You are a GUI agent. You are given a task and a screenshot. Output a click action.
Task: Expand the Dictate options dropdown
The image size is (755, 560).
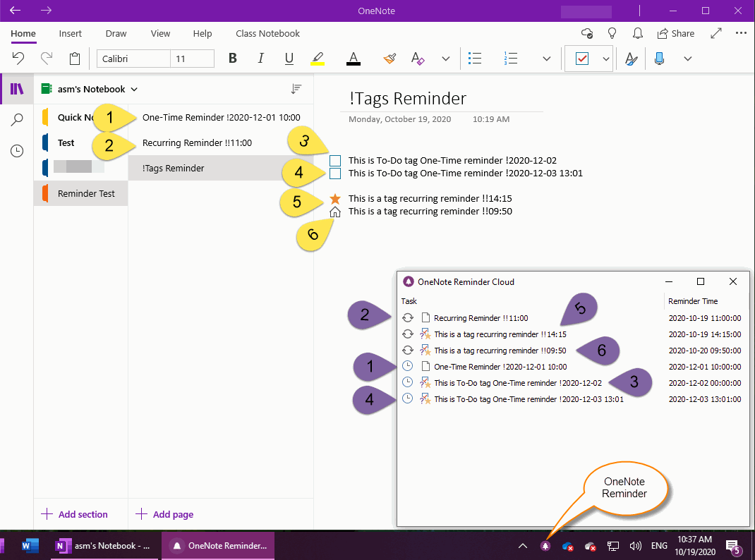pos(687,59)
